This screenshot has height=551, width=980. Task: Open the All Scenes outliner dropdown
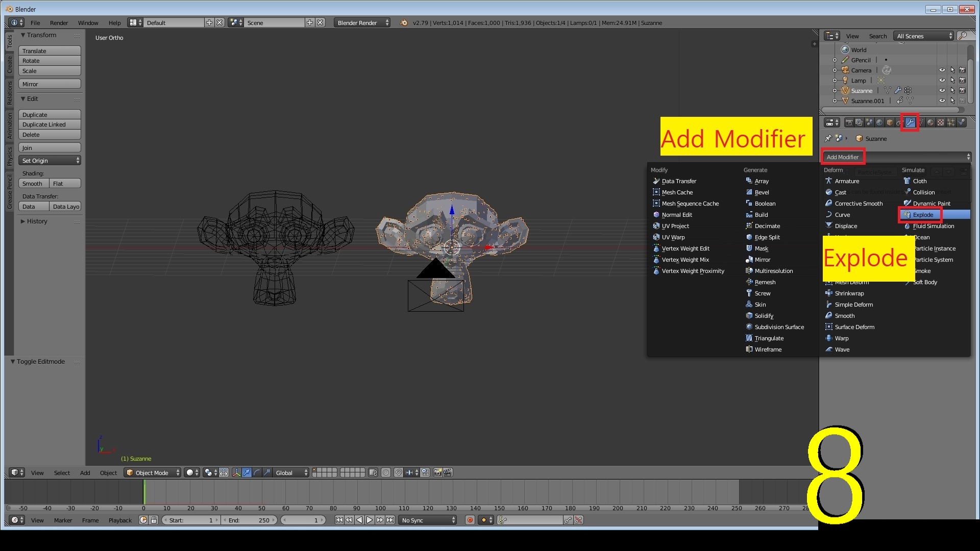[x=923, y=36]
